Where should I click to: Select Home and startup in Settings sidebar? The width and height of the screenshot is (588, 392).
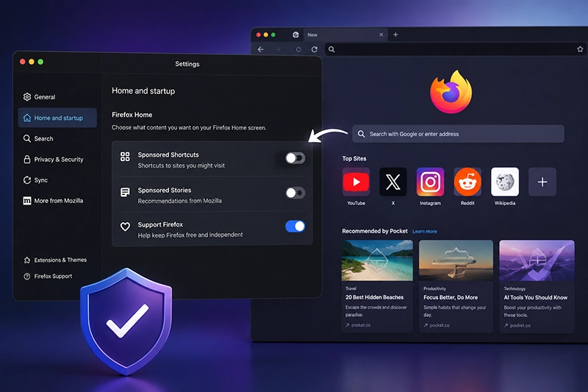[x=57, y=118]
